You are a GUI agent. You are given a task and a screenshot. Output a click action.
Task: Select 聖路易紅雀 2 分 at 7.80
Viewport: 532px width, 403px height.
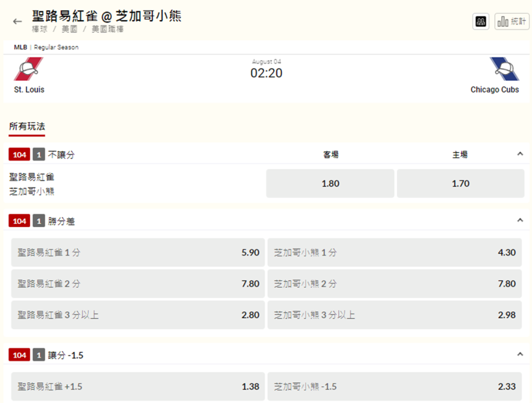coord(138,283)
